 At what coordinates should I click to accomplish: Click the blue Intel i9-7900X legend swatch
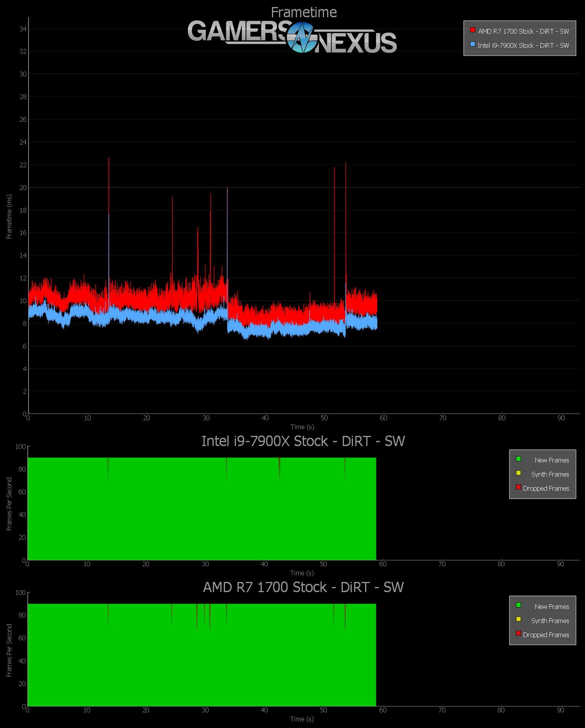(472, 44)
